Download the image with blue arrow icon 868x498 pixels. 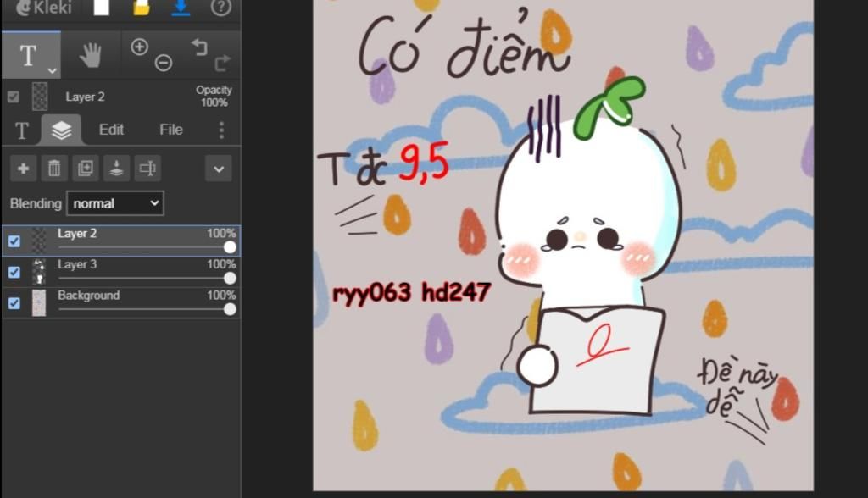coord(181,7)
